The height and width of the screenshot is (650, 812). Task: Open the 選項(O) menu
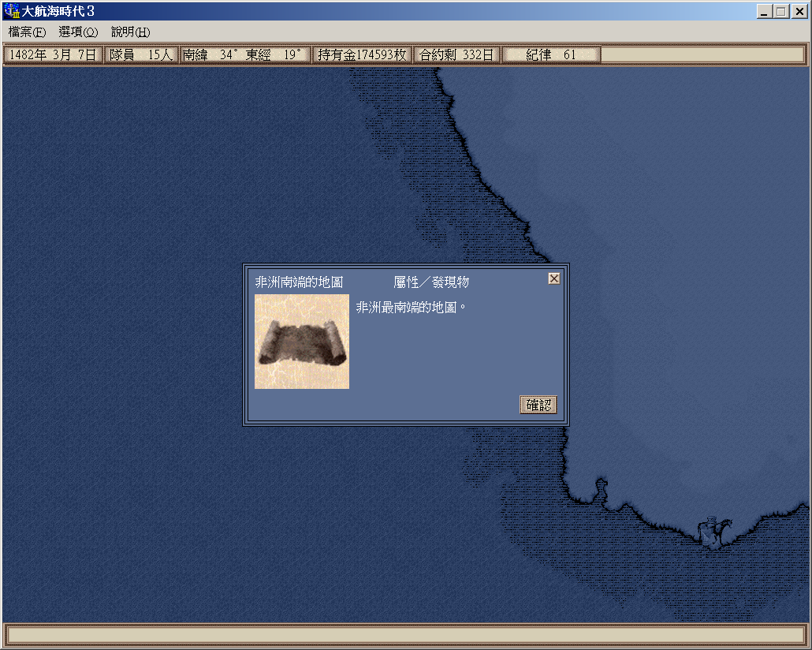point(78,32)
